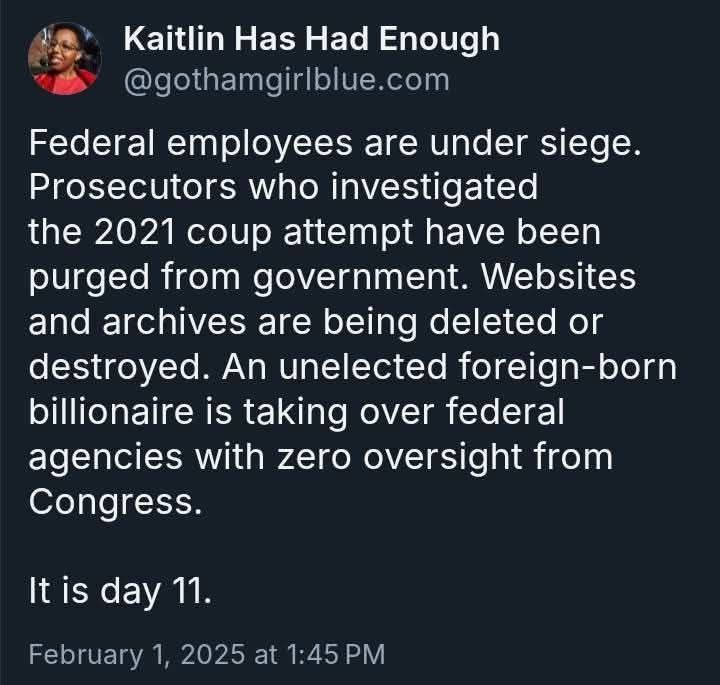Click the word 'Prosecutors' in the post
Screen dimensions: 720x685
(x=133, y=187)
